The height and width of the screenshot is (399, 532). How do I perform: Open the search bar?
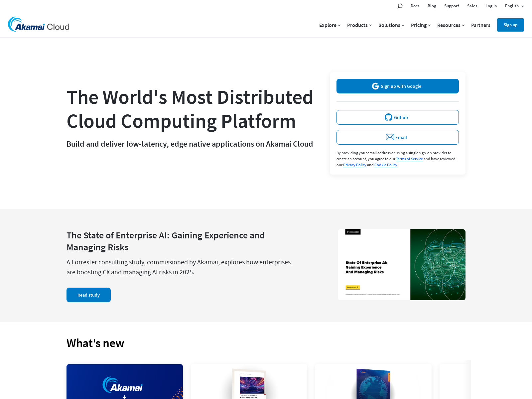(x=400, y=6)
